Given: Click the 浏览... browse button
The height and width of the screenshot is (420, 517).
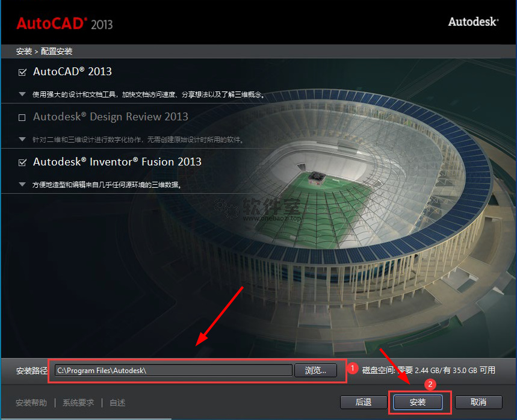Looking at the screenshot, I should [315, 370].
